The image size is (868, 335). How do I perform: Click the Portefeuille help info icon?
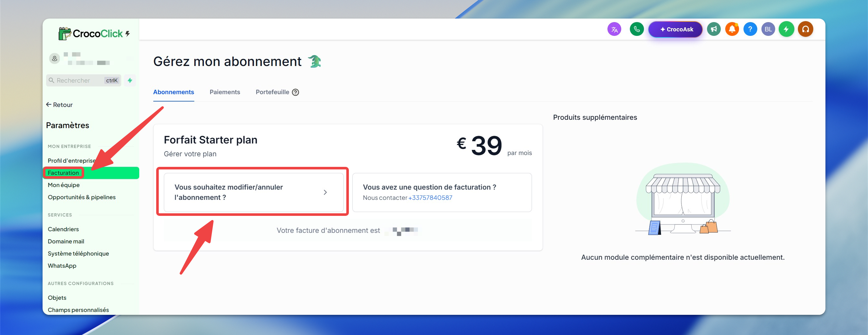[x=295, y=92]
